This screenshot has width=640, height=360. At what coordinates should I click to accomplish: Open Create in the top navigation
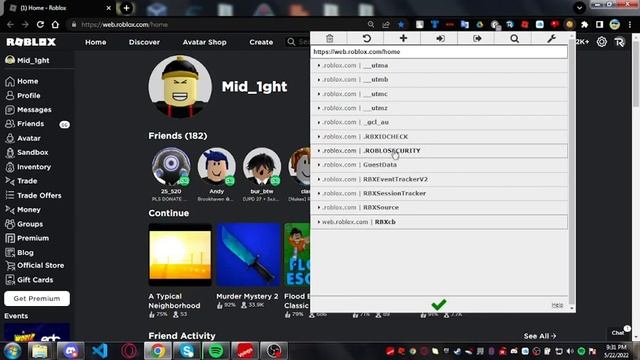coord(261,42)
